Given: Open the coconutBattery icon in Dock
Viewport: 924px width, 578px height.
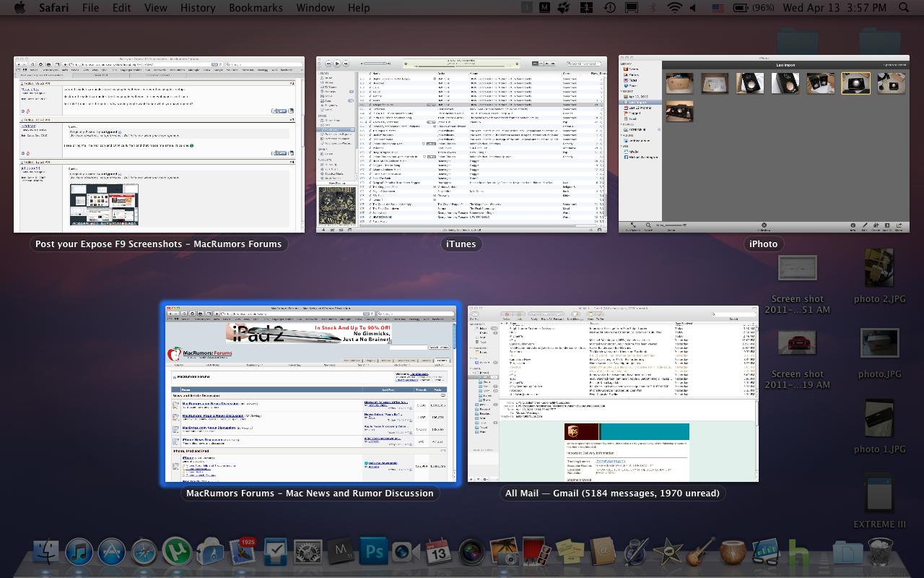Looking at the screenshot, I should (x=733, y=552).
